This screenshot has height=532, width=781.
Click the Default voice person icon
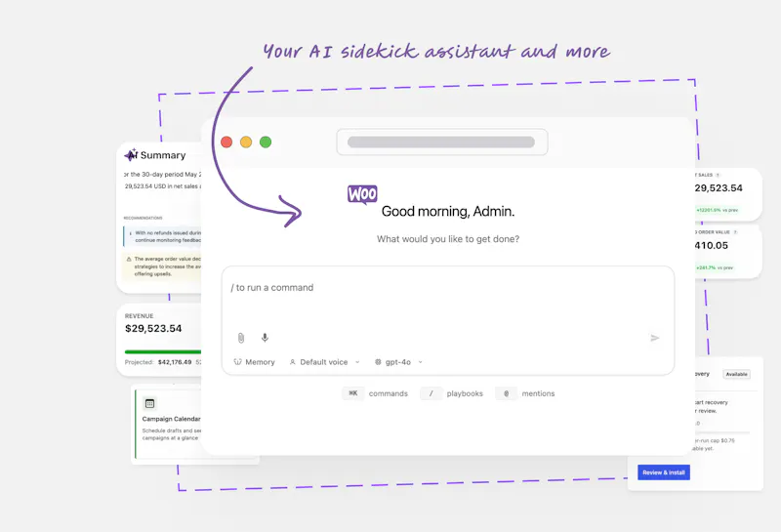click(x=292, y=362)
